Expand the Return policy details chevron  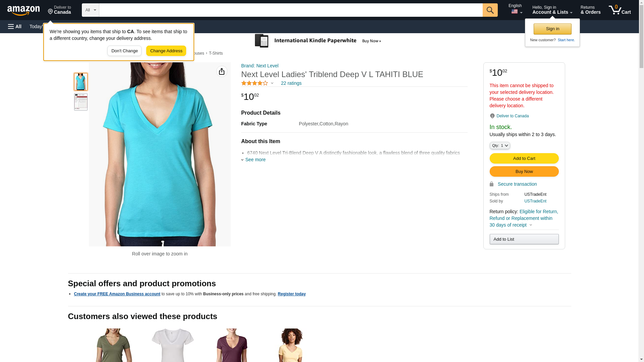click(531, 225)
